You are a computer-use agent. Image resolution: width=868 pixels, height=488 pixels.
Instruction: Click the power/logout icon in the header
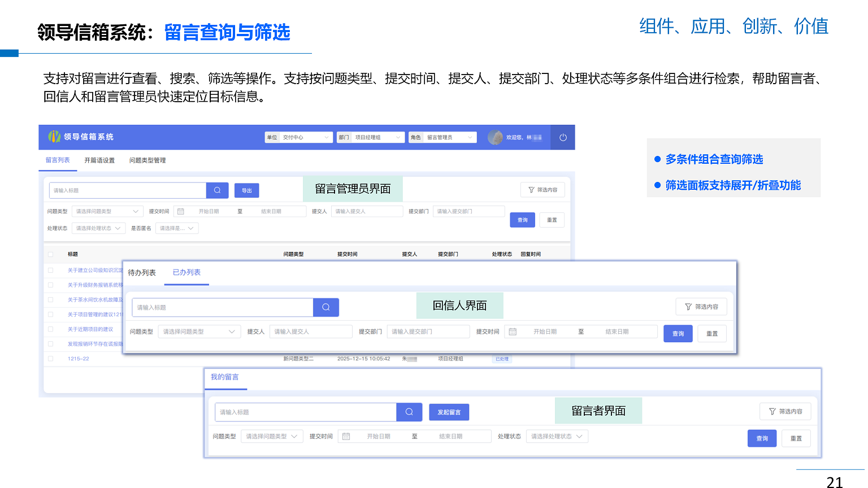click(x=562, y=137)
